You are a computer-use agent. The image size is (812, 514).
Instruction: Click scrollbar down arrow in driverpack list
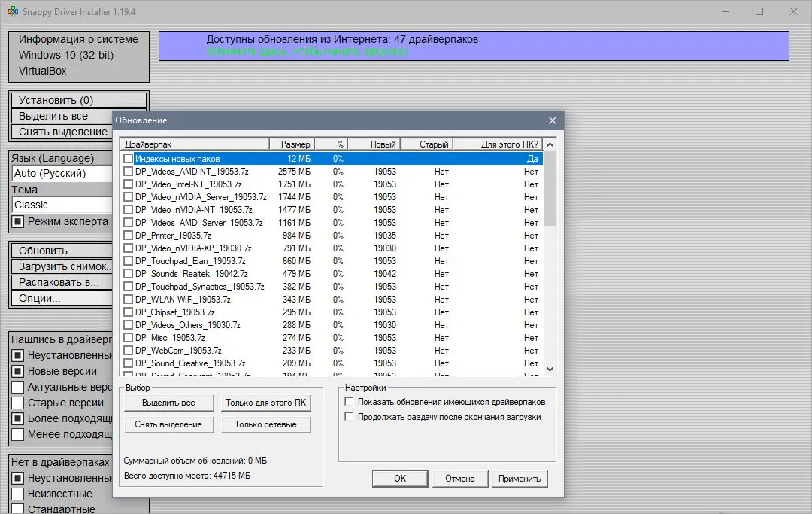coord(550,370)
